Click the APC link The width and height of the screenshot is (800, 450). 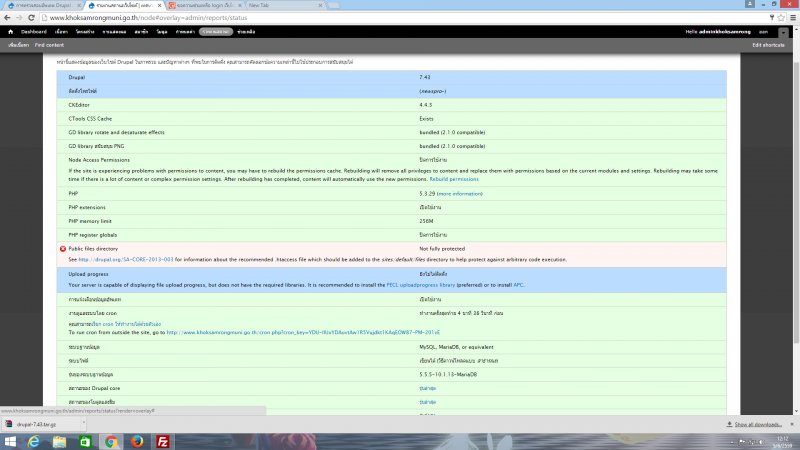518,285
